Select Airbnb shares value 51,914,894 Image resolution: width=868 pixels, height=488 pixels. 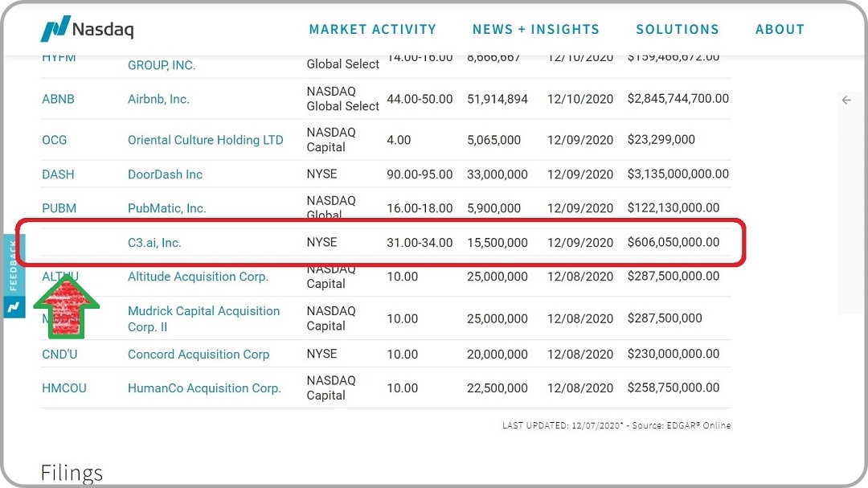coord(497,99)
